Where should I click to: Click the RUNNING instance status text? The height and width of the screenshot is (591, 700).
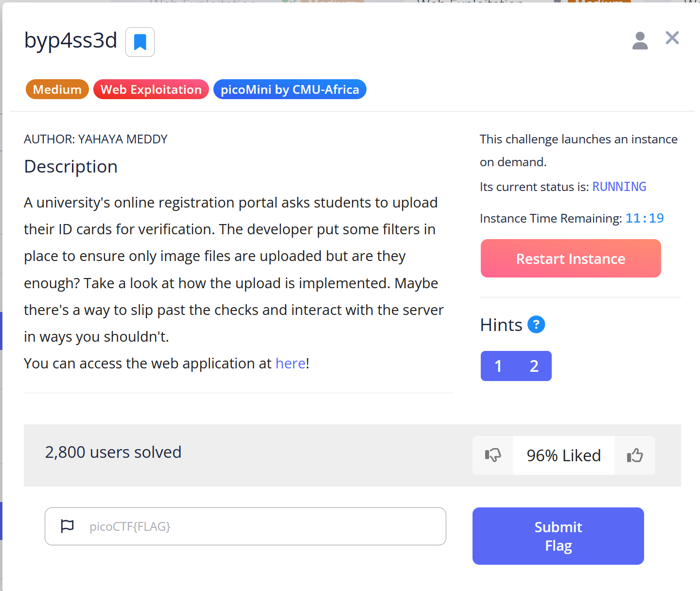coord(619,187)
